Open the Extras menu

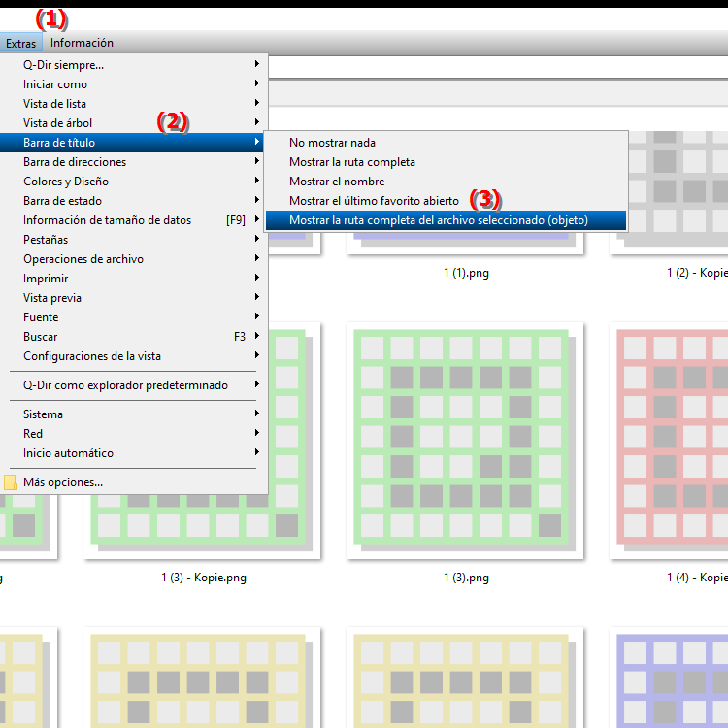point(20,43)
